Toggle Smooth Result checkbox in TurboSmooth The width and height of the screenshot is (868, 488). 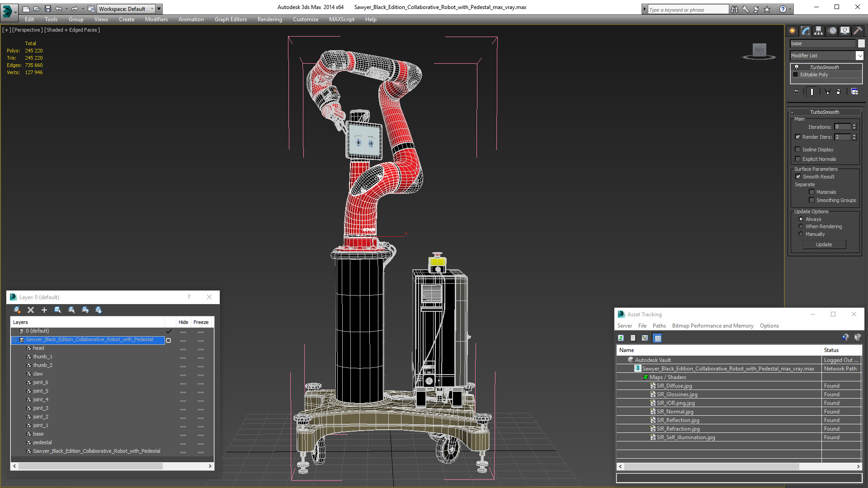pyautogui.click(x=798, y=176)
